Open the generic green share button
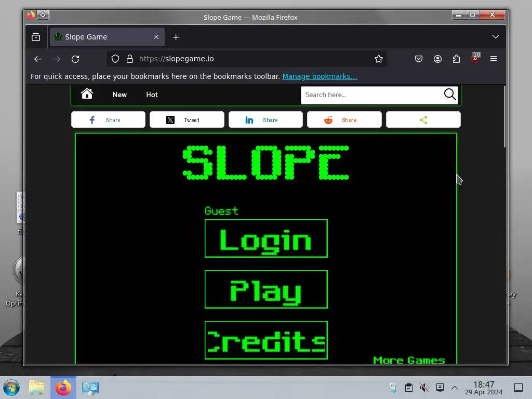 (423, 120)
